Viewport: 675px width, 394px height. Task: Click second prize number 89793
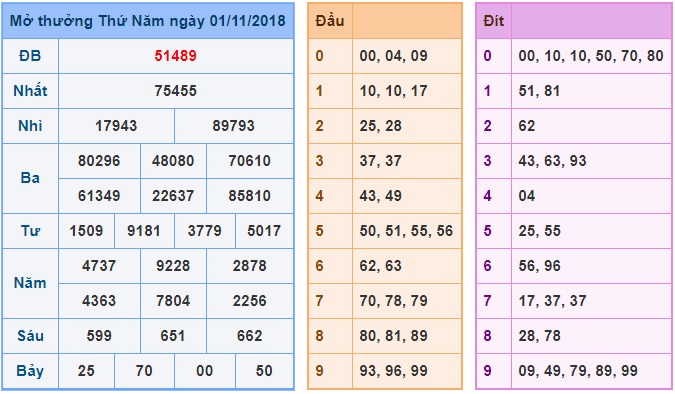coord(233,126)
